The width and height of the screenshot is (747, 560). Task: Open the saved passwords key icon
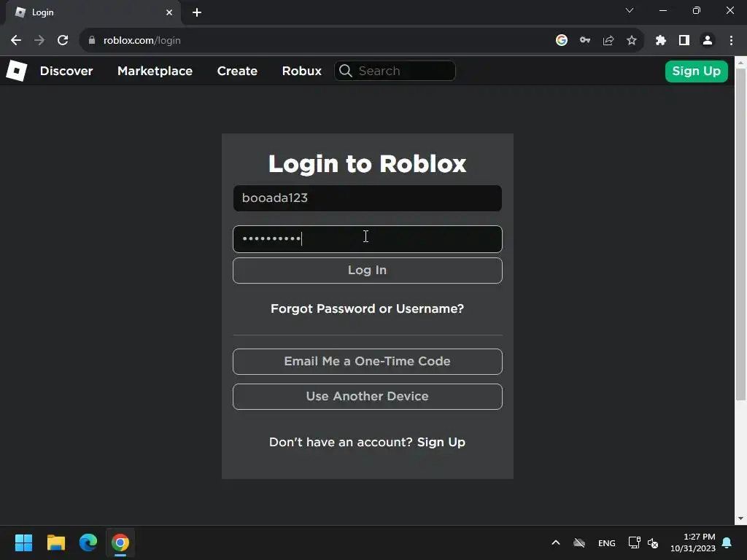click(585, 41)
